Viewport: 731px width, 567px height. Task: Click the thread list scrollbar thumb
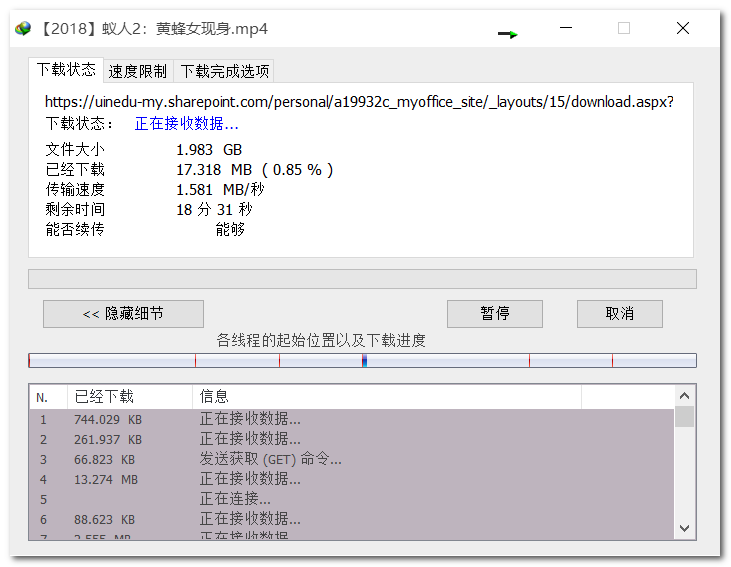(684, 416)
